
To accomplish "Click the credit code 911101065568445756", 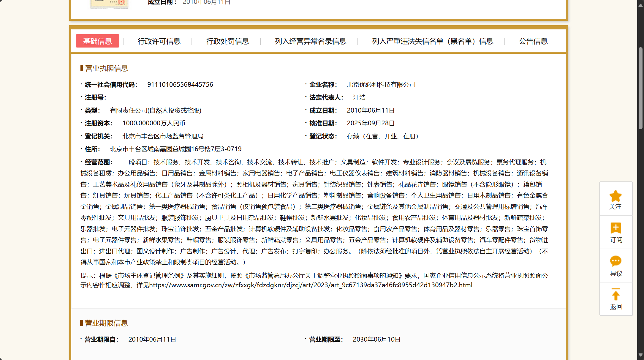I will click(x=180, y=85).
